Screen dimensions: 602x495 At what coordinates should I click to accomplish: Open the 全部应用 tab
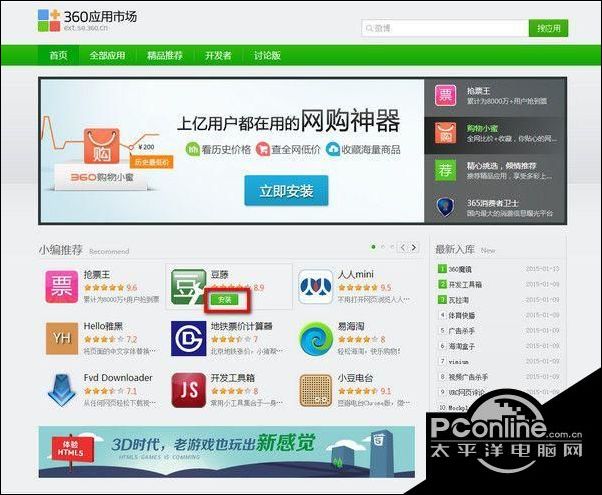[x=107, y=55]
